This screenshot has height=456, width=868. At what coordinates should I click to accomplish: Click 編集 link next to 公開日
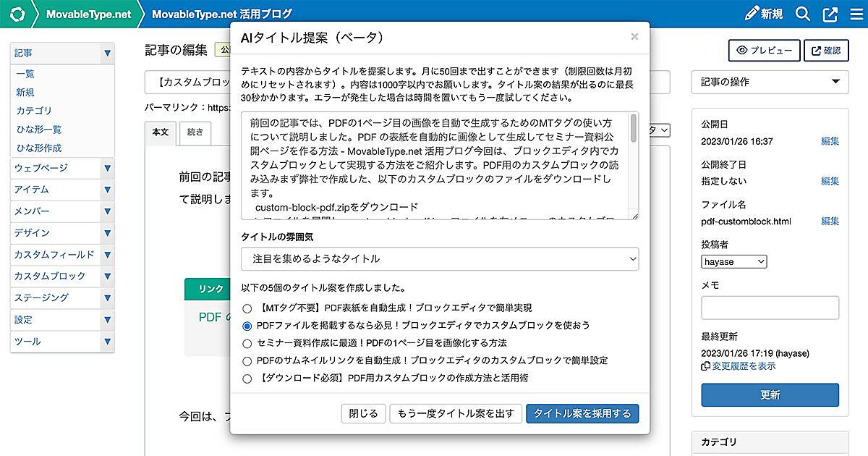click(830, 141)
